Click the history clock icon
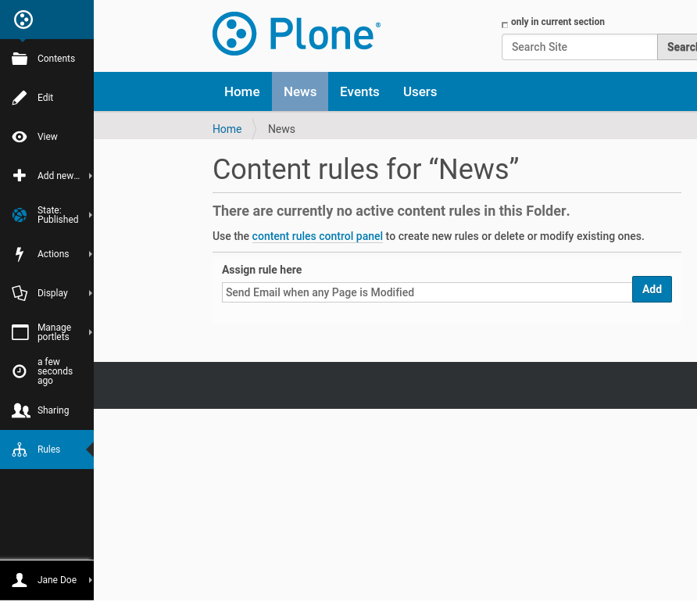The width and height of the screenshot is (697, 616). pos(20,371)
